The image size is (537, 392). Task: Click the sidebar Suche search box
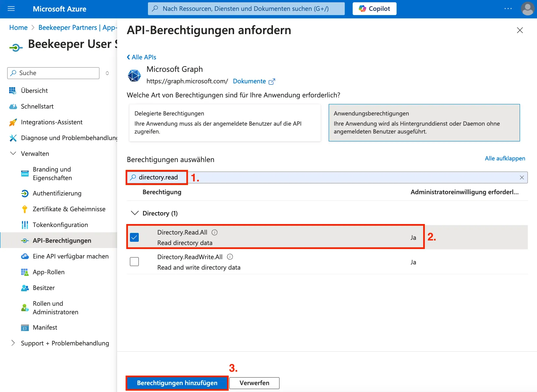click(53, 73)
